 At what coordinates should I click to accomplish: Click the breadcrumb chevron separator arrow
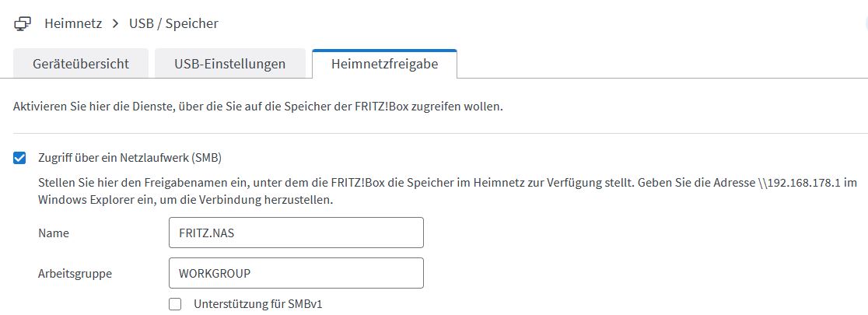click(116, 23)
